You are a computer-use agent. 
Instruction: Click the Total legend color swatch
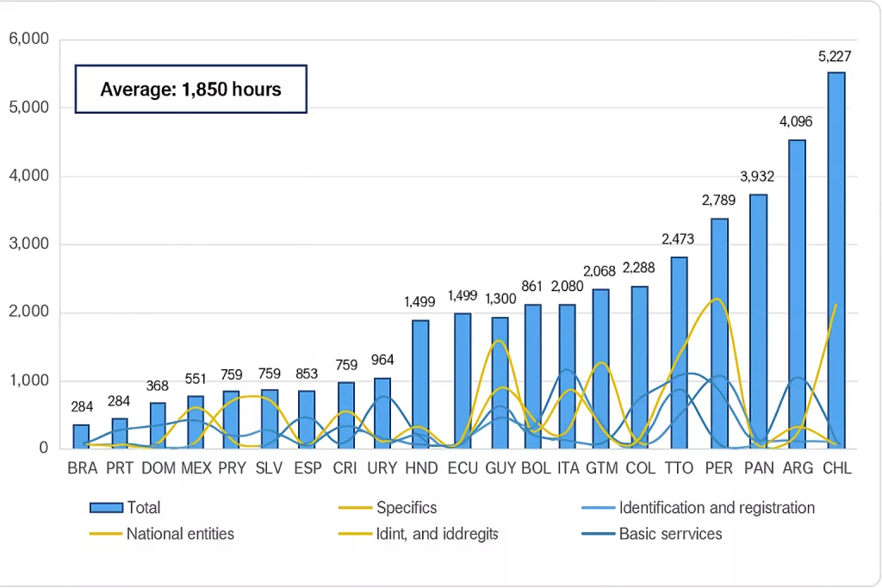coord(107,508)
